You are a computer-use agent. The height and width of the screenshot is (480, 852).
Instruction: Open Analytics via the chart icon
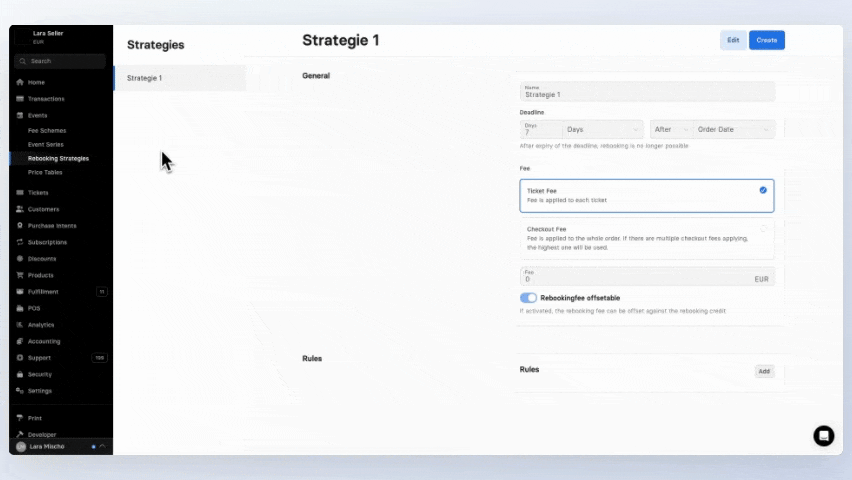[x=20, y=325]
